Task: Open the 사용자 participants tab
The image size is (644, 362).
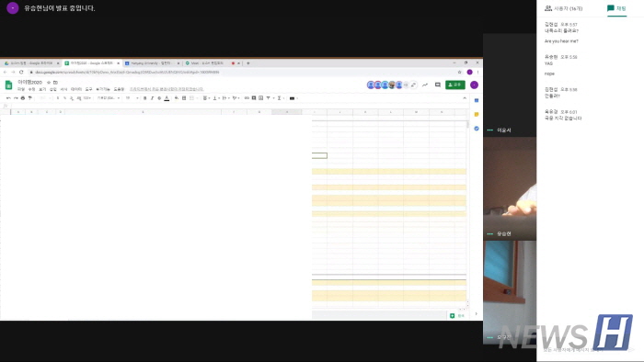Action: coord(563,8)
